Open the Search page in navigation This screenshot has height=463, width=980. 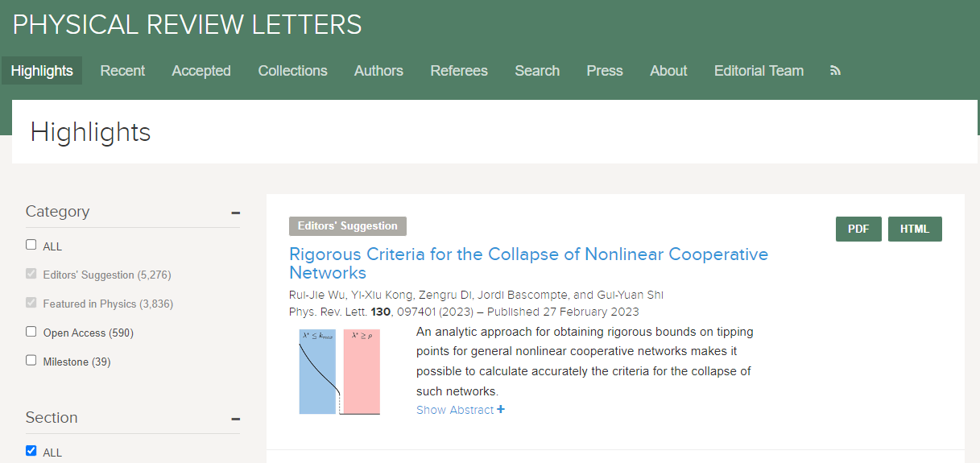click(537, 71)
